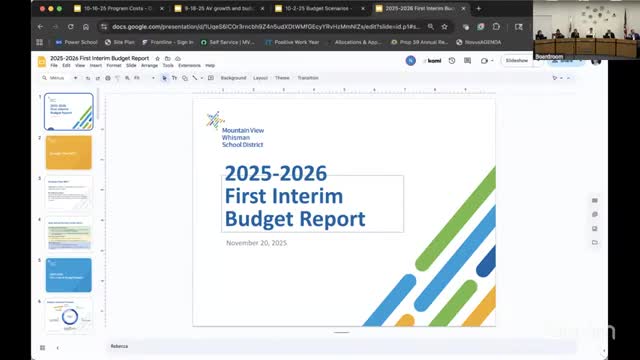This screenshot has width=640, height=360.
Task: Open the File menu
Action: coord(54,65)
